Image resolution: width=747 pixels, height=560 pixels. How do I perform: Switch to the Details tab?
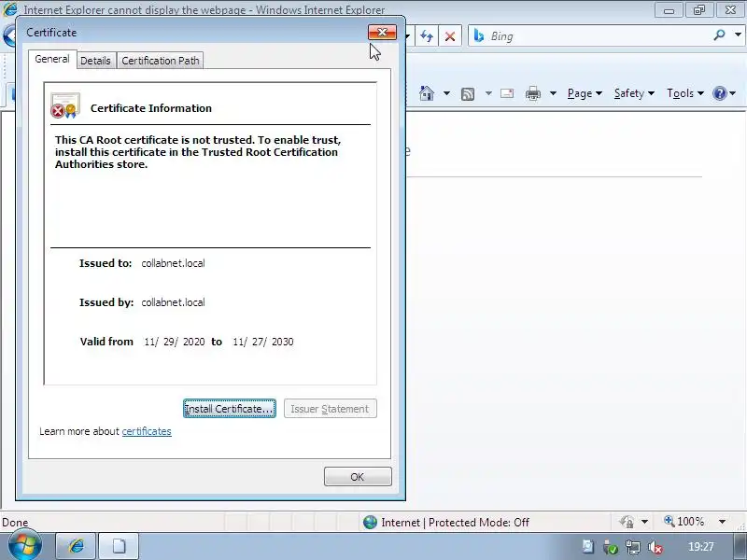pyautogui.click(x=95, y=61)
